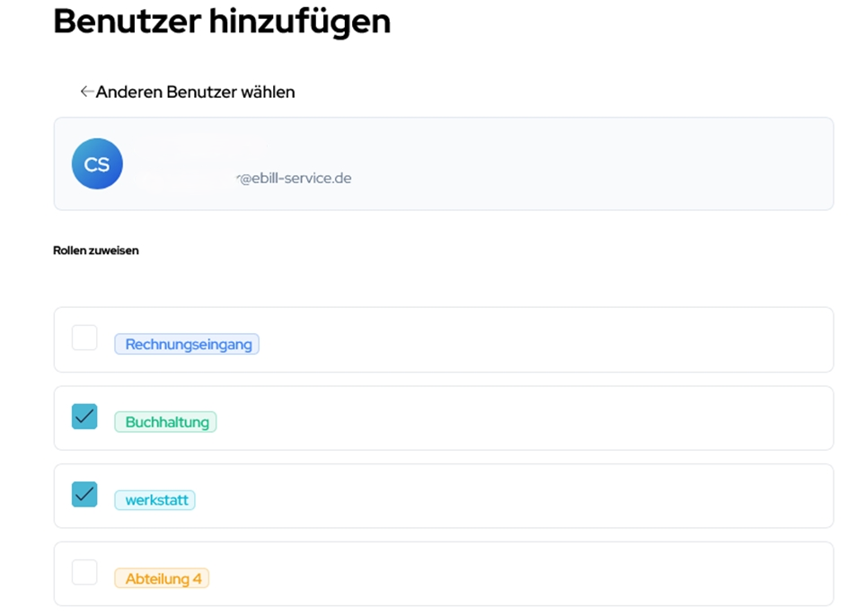Click the blue Rechnungseingang tag
The width and height of the screenshot is (865, 616).
pyautogui.click(x=187, y=344)
